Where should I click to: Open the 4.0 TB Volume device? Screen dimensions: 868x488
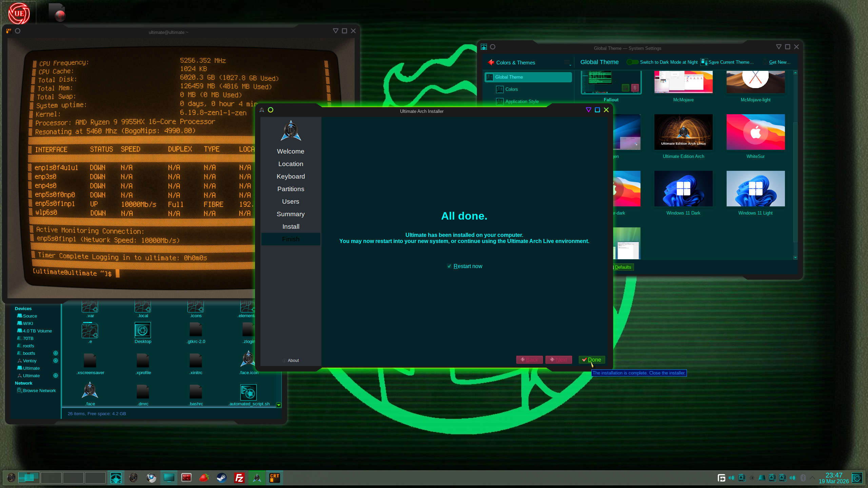[x=35, y=331]
